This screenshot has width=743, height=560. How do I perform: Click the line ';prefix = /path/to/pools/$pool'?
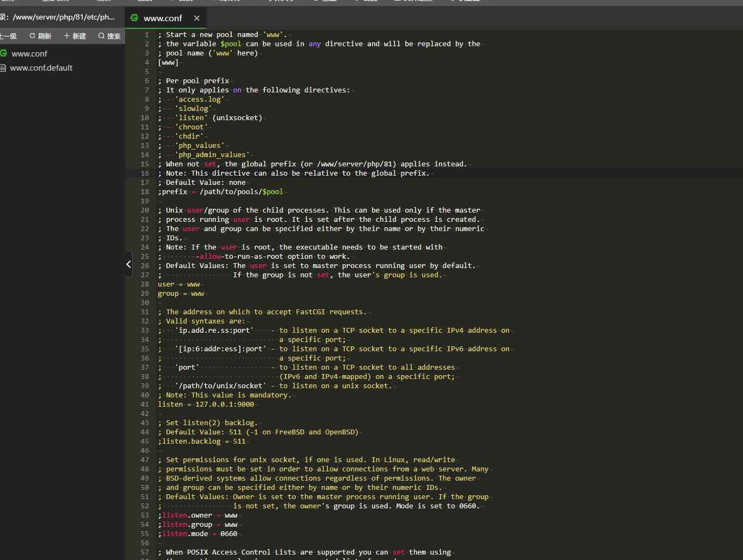pyautogui.click(x=220, y=192)
